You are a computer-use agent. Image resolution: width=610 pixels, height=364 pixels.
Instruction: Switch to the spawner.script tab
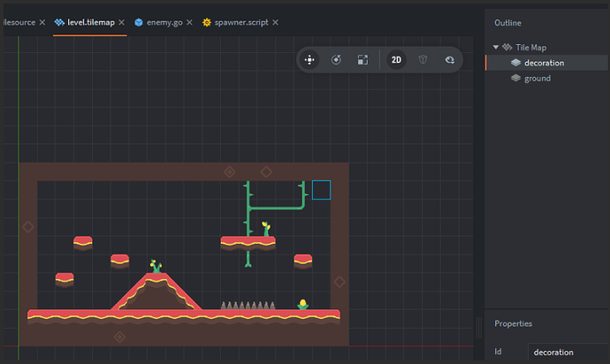point(241,23)
